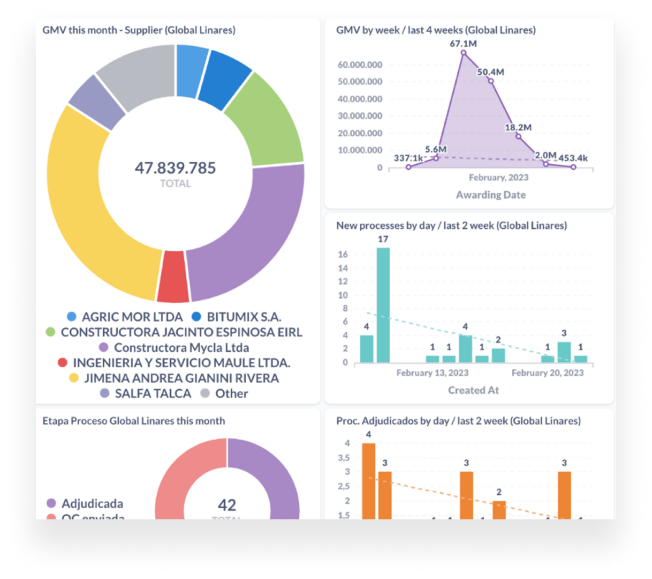Click the tallest teal bar labeled 17
This screenshot has height=579, width=652.
[x=383, y=304]
